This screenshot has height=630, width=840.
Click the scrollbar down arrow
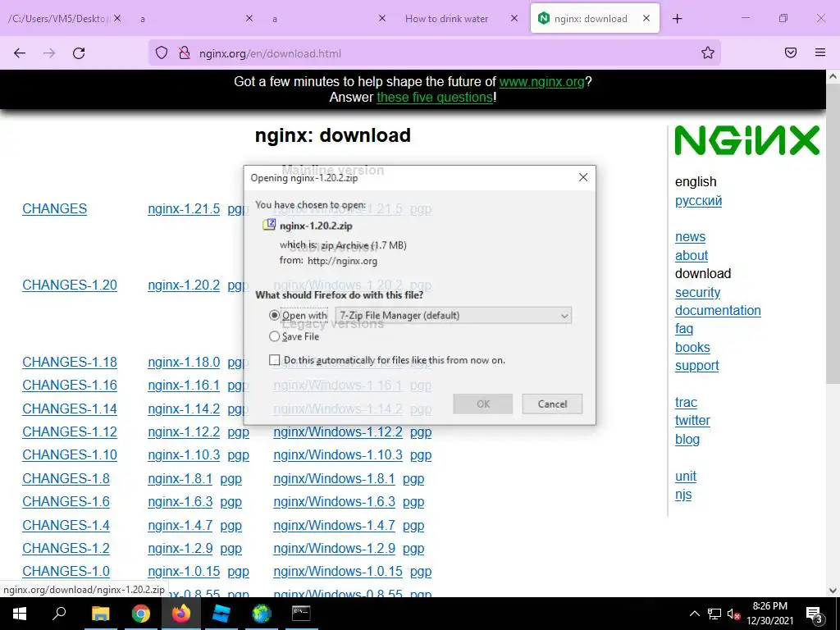point(833,591)
